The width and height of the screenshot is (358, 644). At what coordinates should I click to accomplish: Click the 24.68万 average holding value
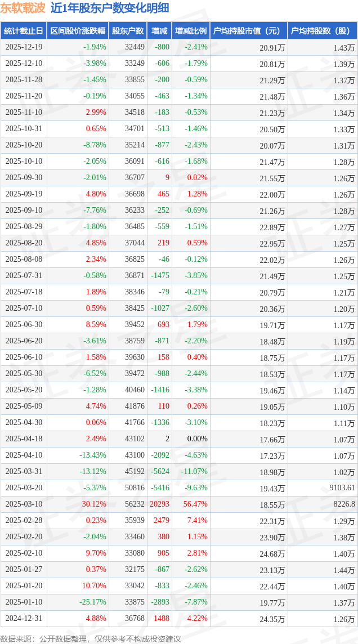(x=272, y=553)
